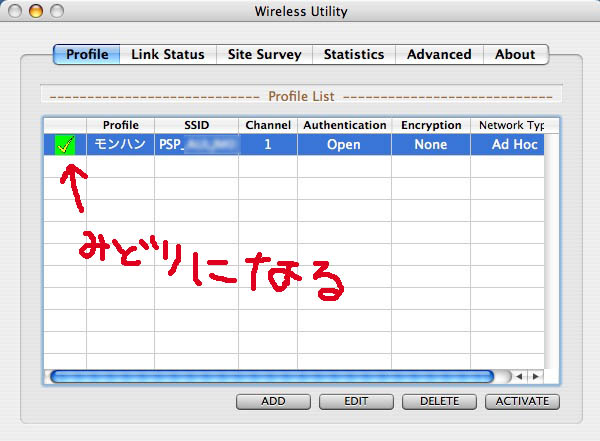Activate the selected profile with ACTIVATE
Image resolution: width=600 pixels, height=441 pixels.
521,401
